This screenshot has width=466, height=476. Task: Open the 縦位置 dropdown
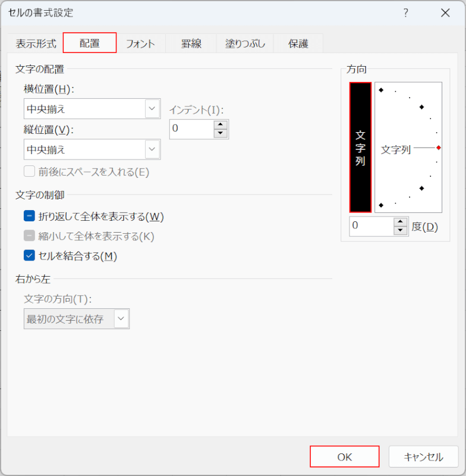(x=152, y=149)
